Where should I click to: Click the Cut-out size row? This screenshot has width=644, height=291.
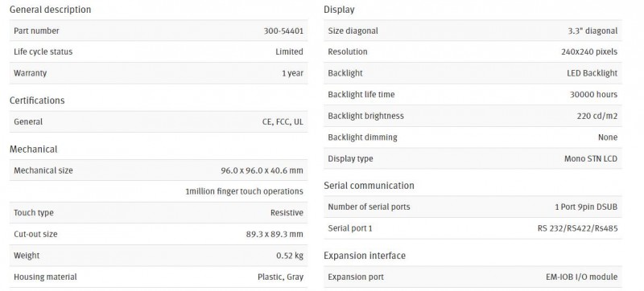(159, 234)
